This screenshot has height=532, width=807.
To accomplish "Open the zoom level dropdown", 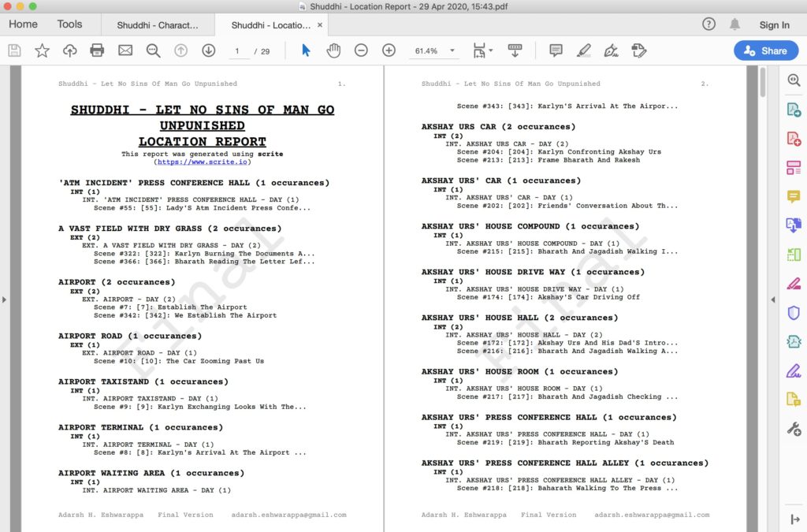I will click(452, 50).
